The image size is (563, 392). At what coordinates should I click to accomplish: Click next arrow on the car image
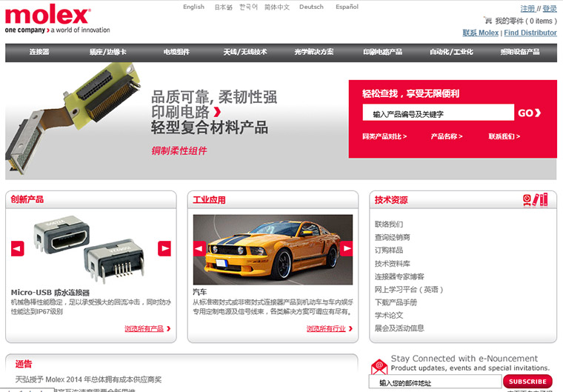click(347, 249)
